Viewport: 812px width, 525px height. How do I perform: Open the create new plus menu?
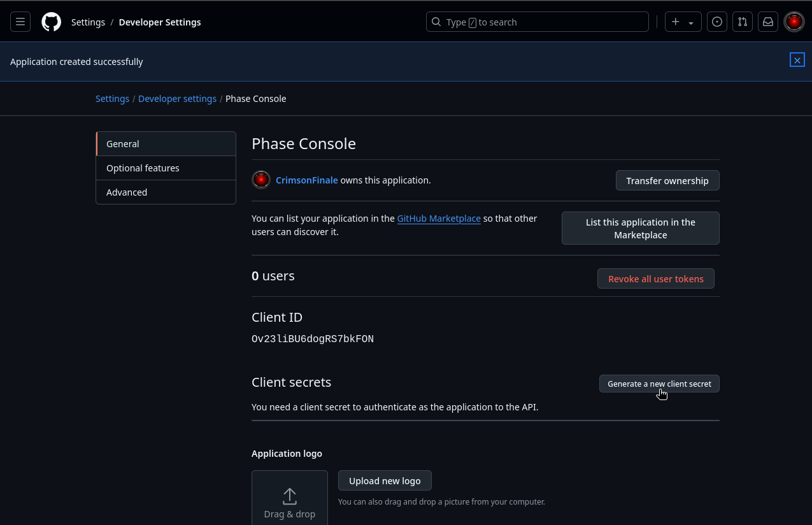(683, 22)
